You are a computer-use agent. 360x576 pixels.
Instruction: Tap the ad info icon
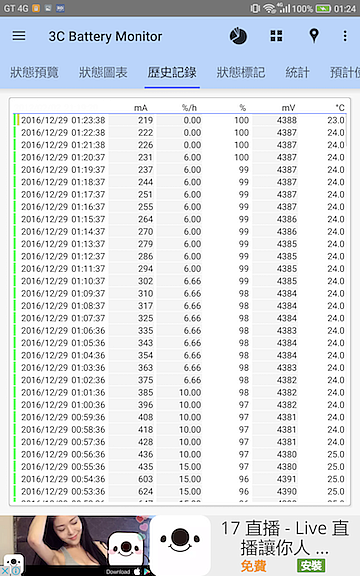(15, 571)
